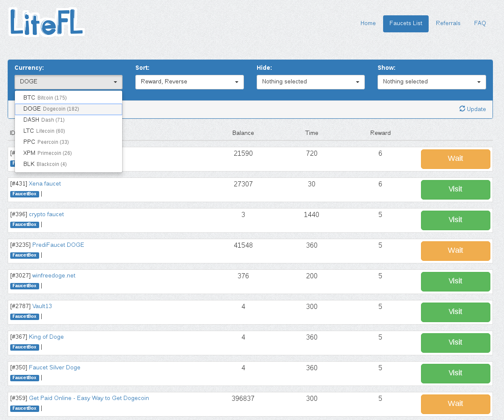Go to the Home page
This screenshot has width=504, height=420.
click(368, 23)
